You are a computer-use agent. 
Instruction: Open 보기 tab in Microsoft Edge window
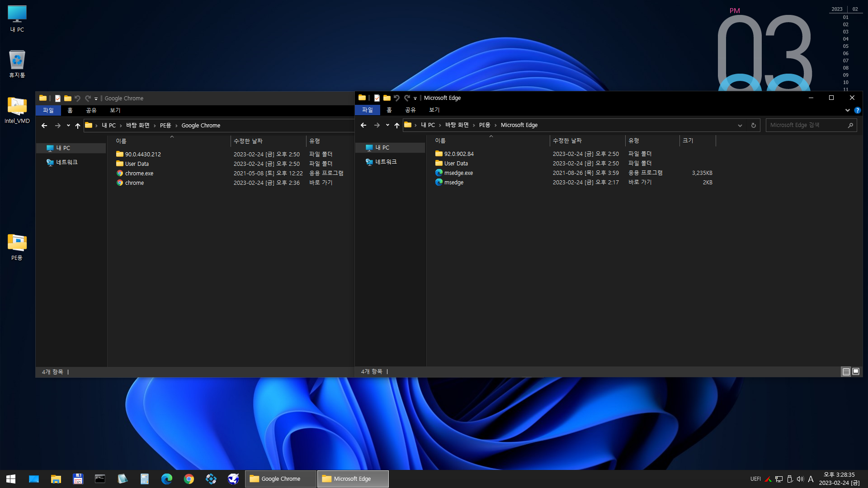pyautogui.click(x=434, y=110)
